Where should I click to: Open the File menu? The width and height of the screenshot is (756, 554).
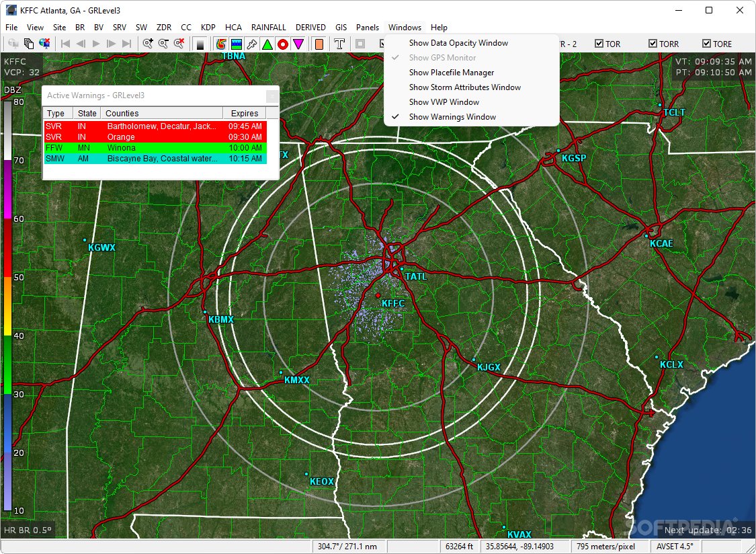[x=11, y=28]
